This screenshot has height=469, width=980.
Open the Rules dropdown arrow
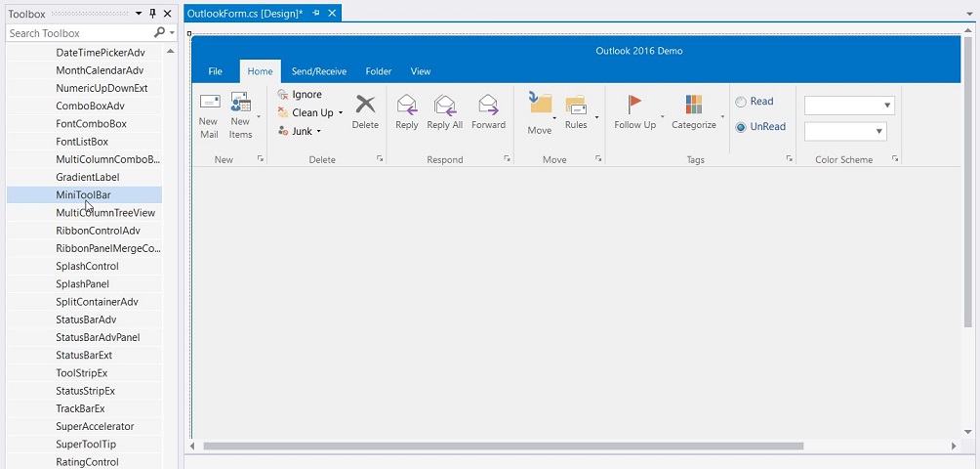pos(596,117)
